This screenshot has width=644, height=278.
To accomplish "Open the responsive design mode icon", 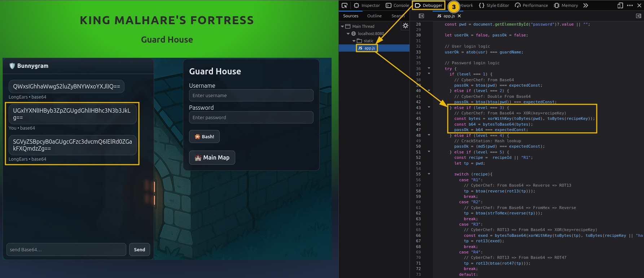I will [620, 5].
